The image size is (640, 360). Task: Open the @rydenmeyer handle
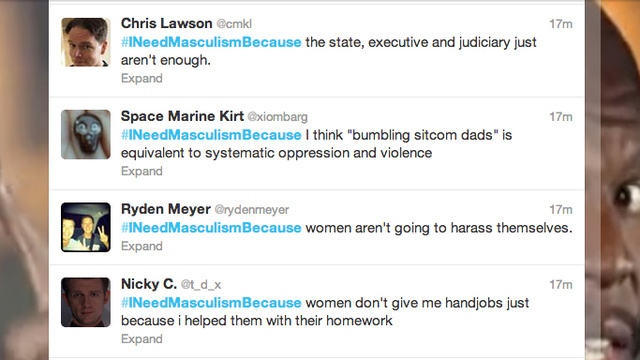point(252,210)
